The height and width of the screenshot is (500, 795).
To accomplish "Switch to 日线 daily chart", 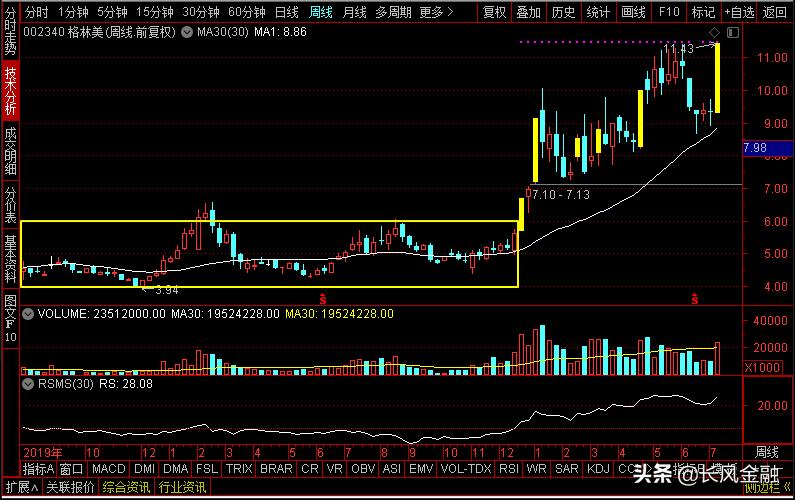I will (287, 12).
